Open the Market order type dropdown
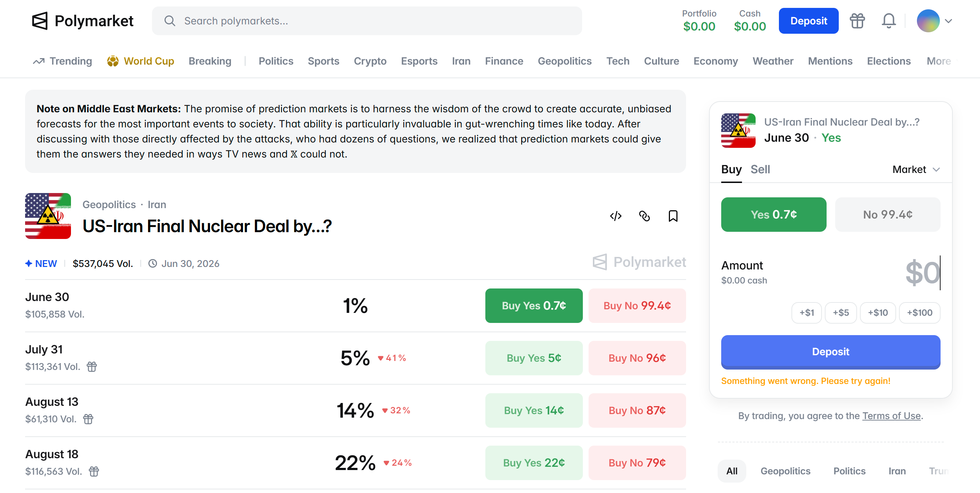Viewport: 980px width, 493px height. click(x=916, y=169)
